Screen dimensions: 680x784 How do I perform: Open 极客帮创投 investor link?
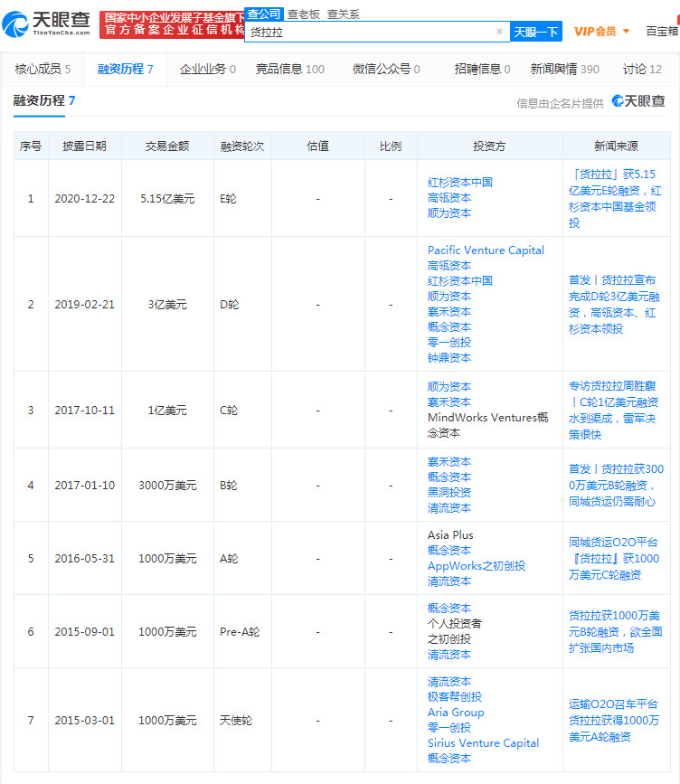click(x=455, y=696)
